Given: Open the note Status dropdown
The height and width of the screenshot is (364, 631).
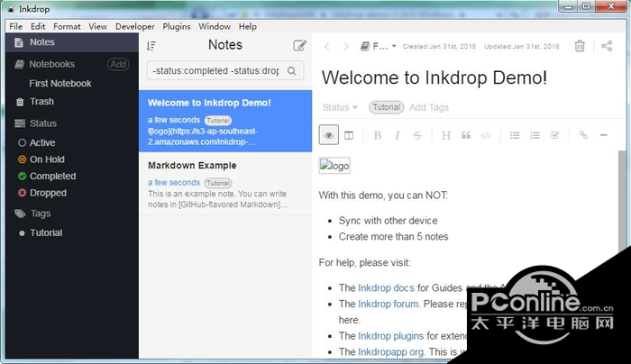Looking at the screenshot, I should pos(340,108).
